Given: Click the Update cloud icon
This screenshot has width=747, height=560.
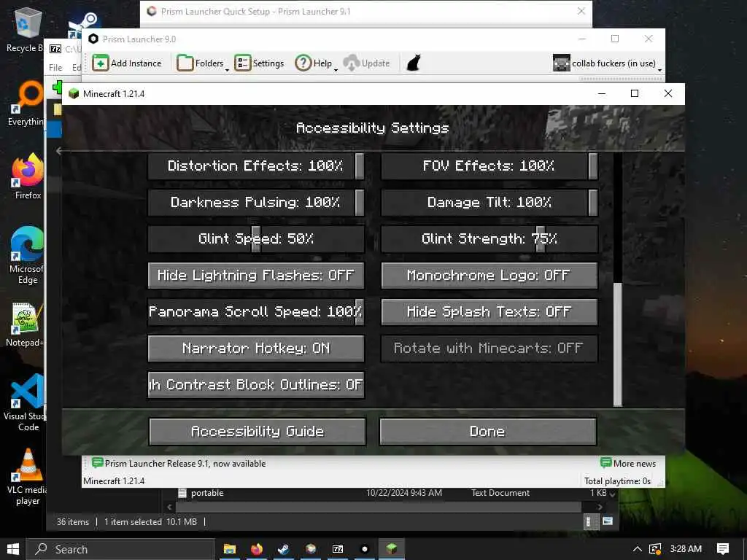Looking at the screenshot, I should 352,63.
